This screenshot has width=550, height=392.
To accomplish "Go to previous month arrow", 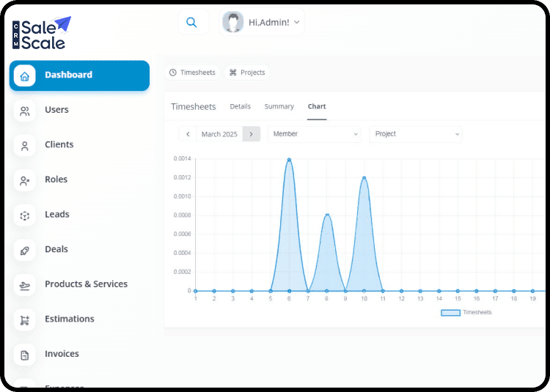I will [x=188, y=134].
